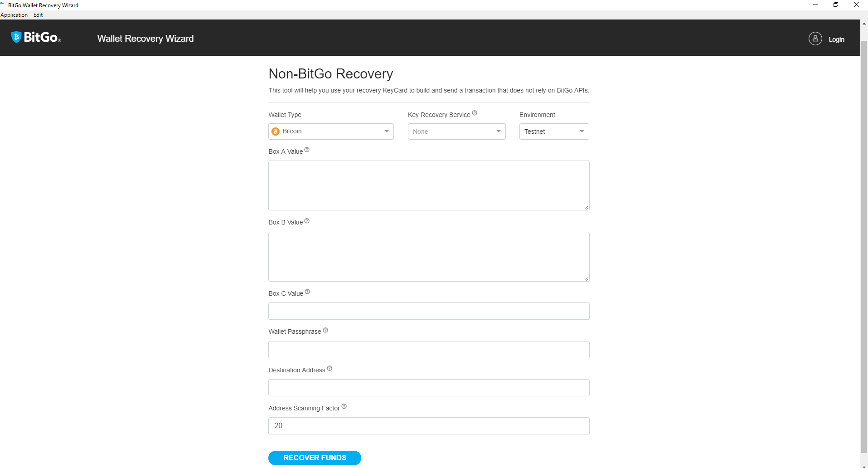Focus the Box B Value text area

pos(429,257)
